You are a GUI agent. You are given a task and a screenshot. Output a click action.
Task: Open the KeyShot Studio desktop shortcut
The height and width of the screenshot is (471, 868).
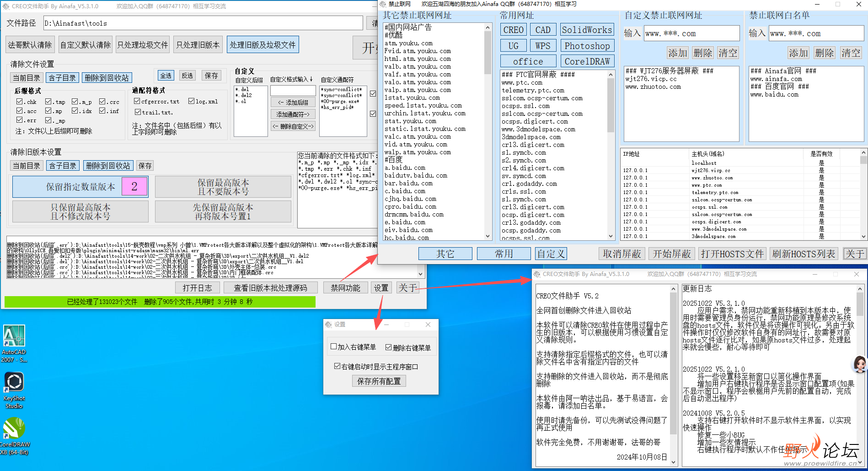[14, 390]
